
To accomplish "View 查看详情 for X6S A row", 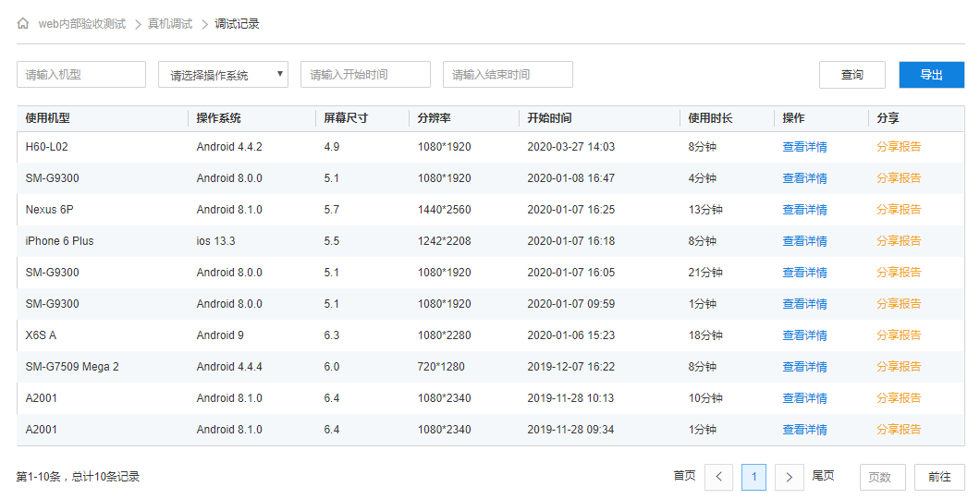I will (804, 335).
